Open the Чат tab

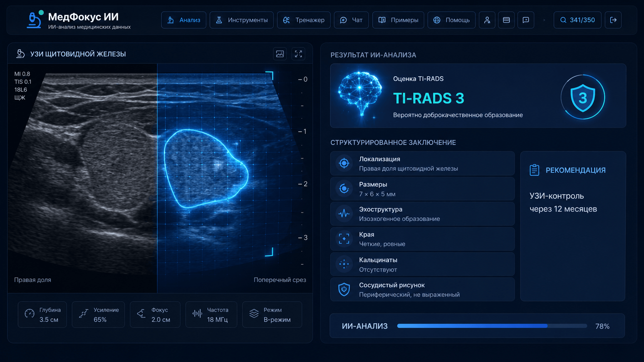pos(351,20)
